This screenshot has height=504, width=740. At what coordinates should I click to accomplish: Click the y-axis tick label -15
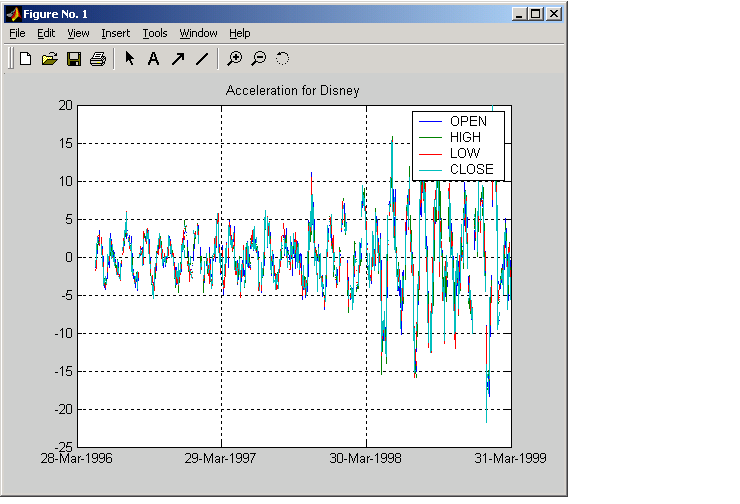pos(64,372)
